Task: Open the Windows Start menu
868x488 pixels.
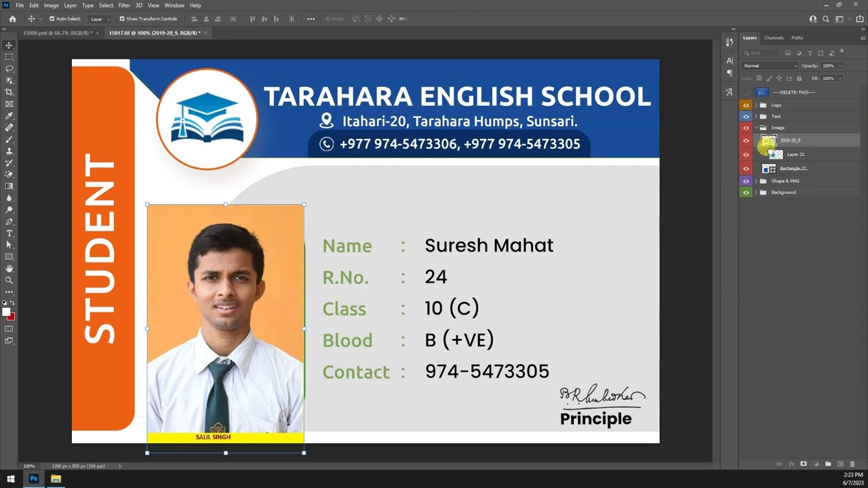Action: [11, 479]
